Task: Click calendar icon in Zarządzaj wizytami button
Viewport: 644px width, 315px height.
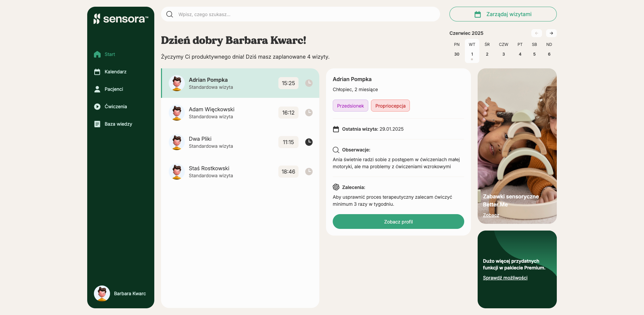Action: 478,14
